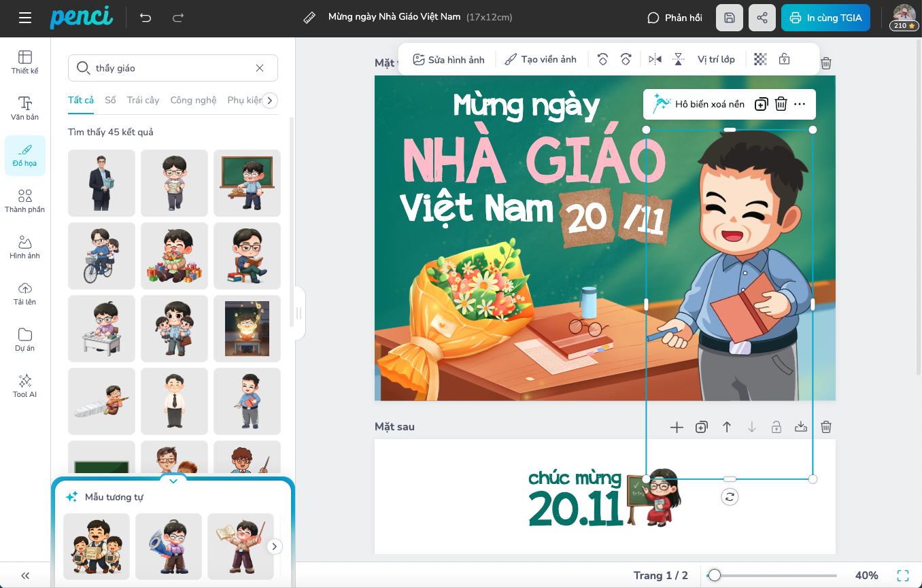The width and height of the screenshot is (922, 588).
Task: Collapse the left sidebar with double arrows
Action: 25,575
